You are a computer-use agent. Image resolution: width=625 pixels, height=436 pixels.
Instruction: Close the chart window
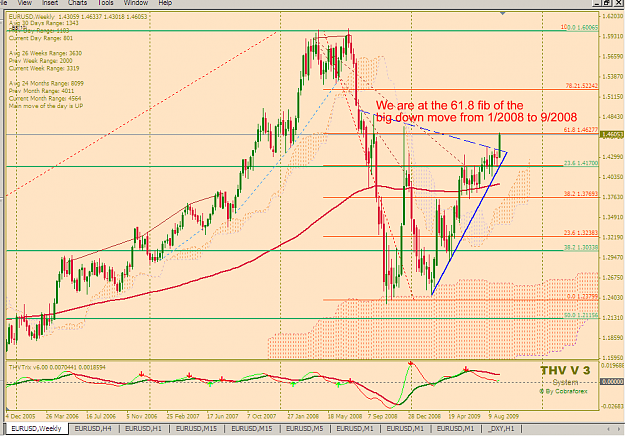[617, 3]
